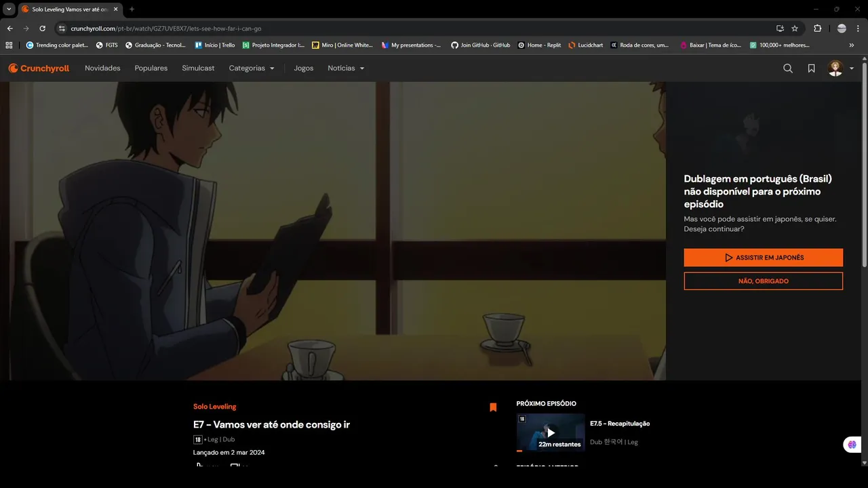Open the Crunchyroll search icon
Image resolution: width=868 pixels, height=488 pixels.
coord(788,68)
